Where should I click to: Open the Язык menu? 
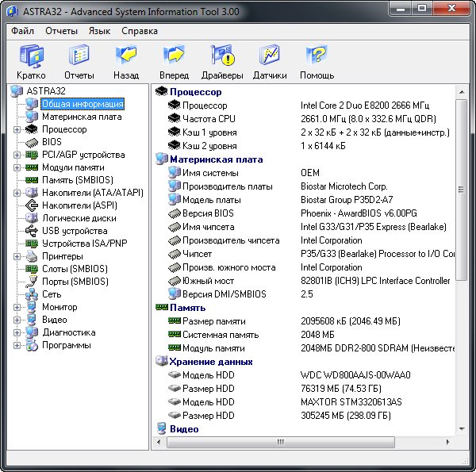pyautogui.click(x=99, y=31)
